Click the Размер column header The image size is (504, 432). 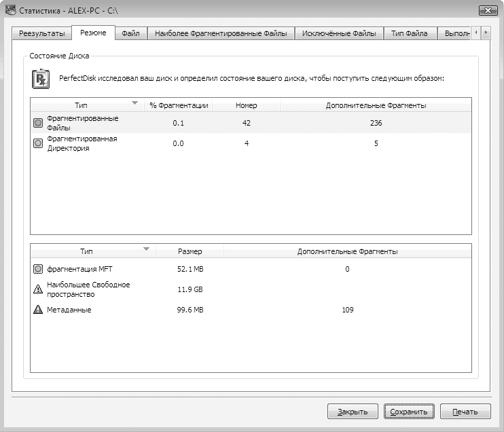190,251
